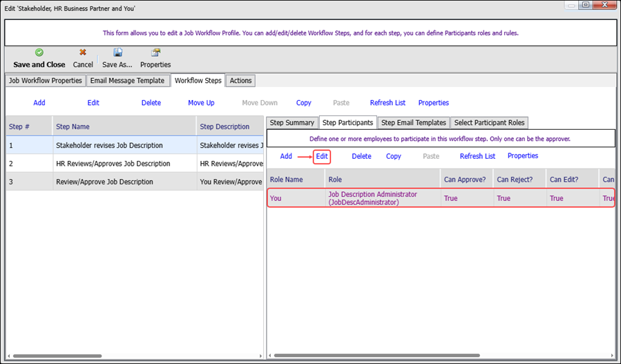Switch to the Job Workflow Properties tab
Screen dimensions: 621x364
(x=45, y=81)
